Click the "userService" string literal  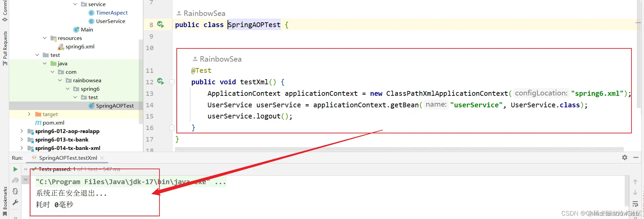476,105
